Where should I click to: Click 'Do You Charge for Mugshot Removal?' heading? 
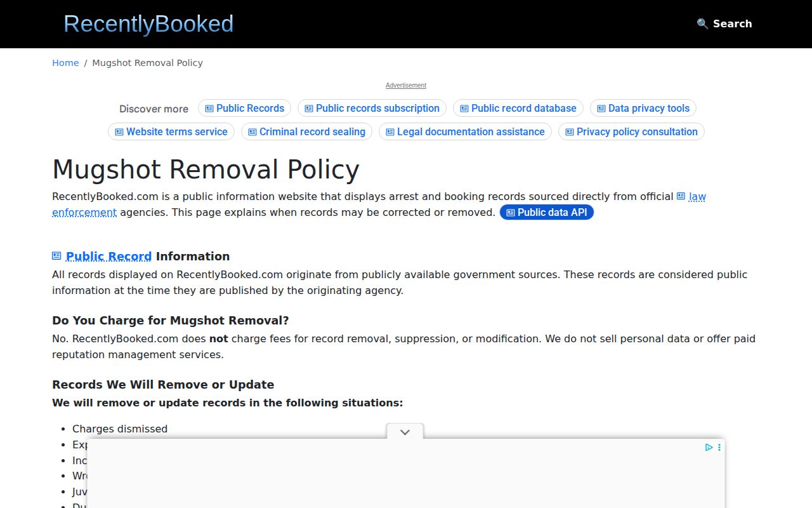pyautogui.click(x=171, y=320)
